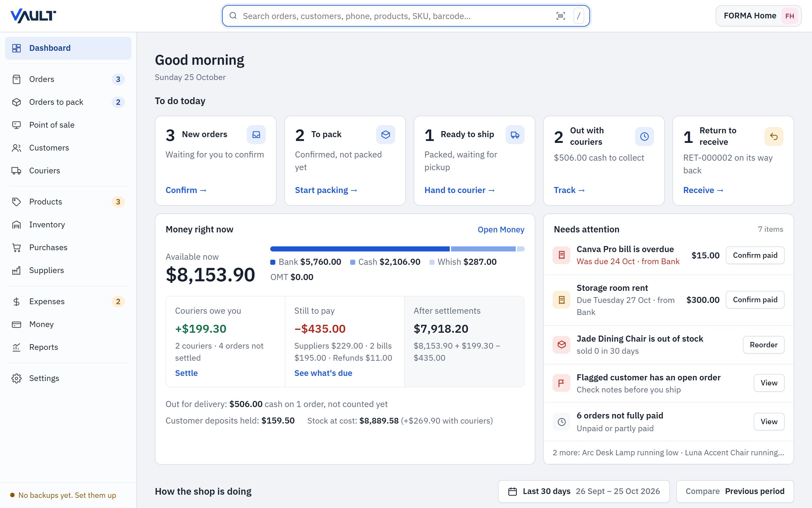Click the clock icon beside 6 orders not fully paid
The image size is (812, 508).
(561, 422)
